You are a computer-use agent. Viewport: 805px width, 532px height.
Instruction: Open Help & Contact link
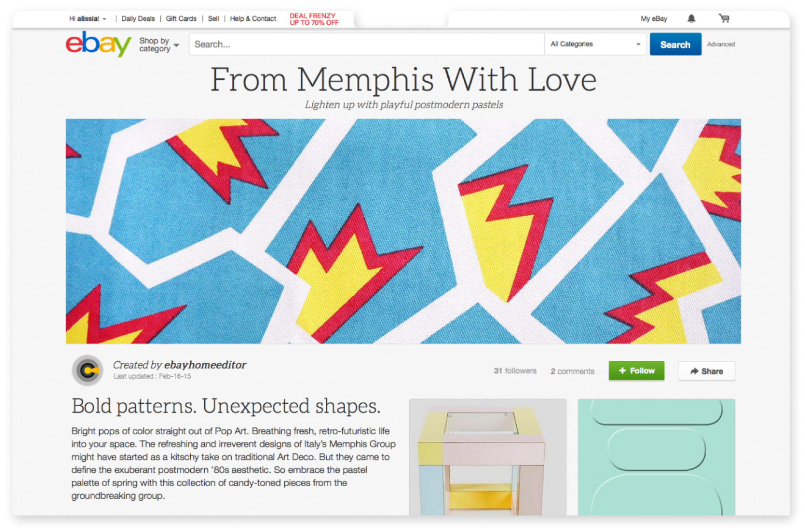coord(253,18)
